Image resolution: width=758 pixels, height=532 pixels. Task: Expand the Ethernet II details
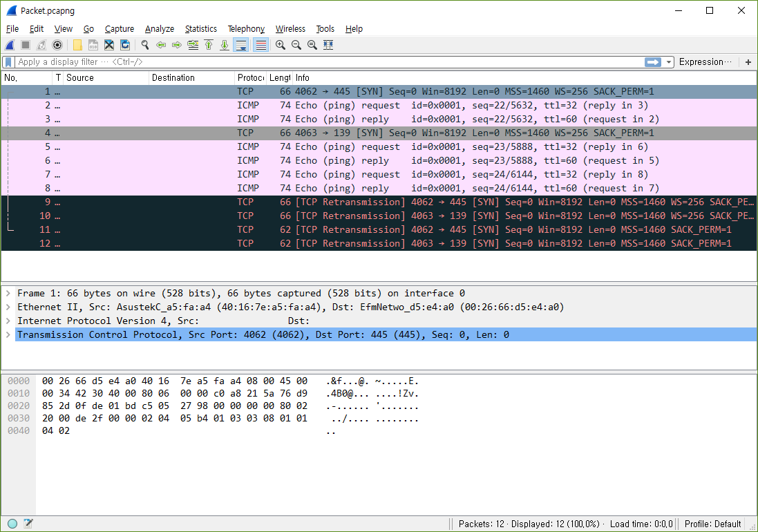tap(8, 307)
